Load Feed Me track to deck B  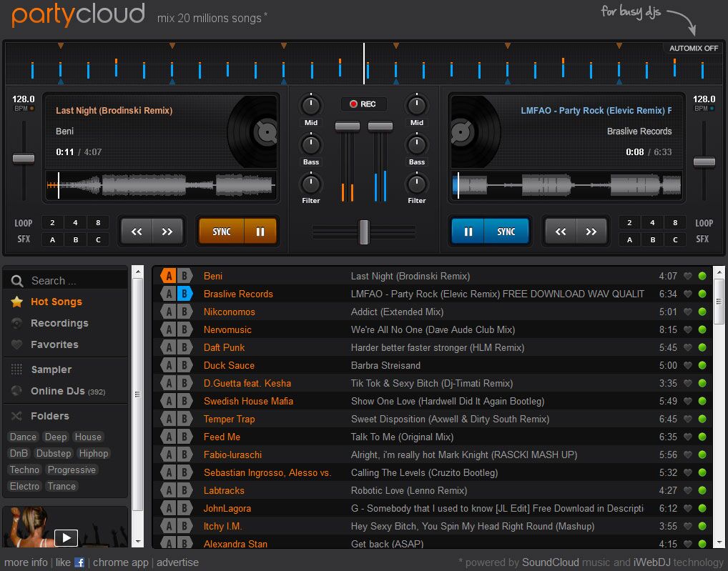[185, 437]
